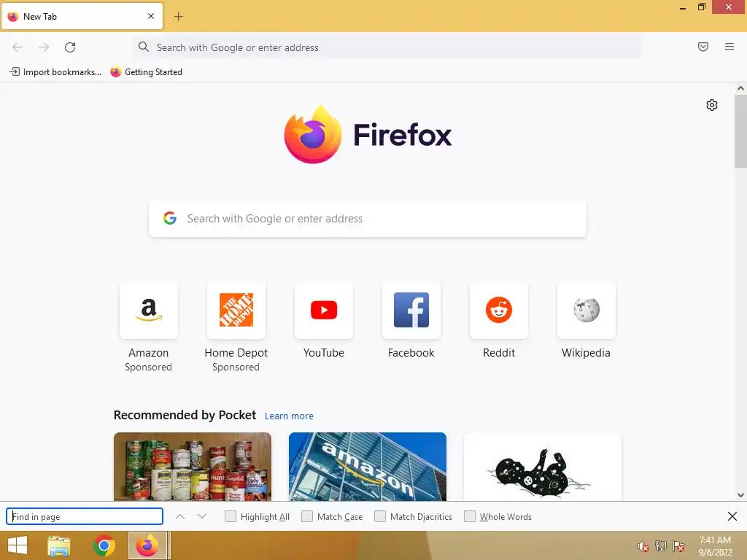Image resolution: width=747 pixels, height=560 pixels.
Task: Reload the current page
Action: point(70,47)
